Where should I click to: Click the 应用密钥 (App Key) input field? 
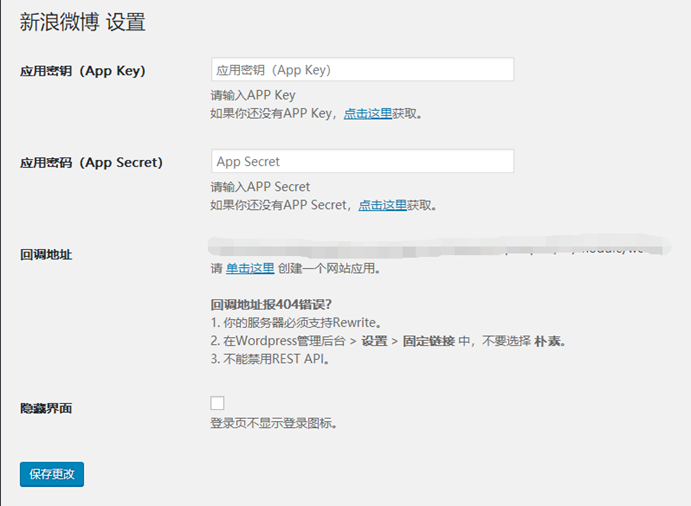[362, 70]
